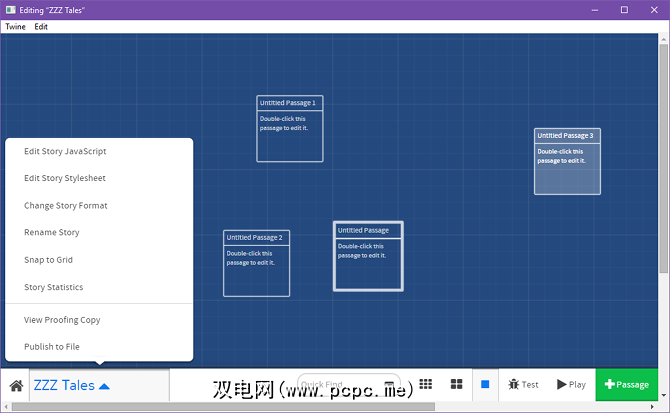670x413 pixels.
Task: Select the highlighted Untitled Passage box
Action: (368, 256)
